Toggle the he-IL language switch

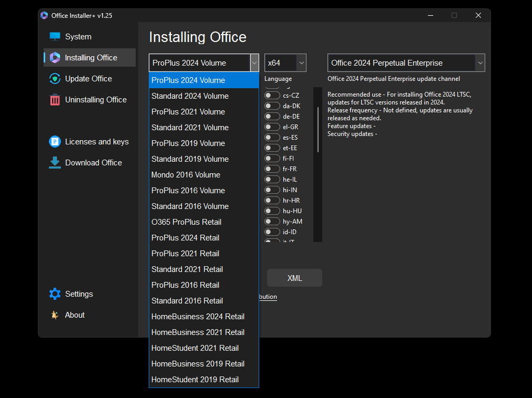(272, 180)
